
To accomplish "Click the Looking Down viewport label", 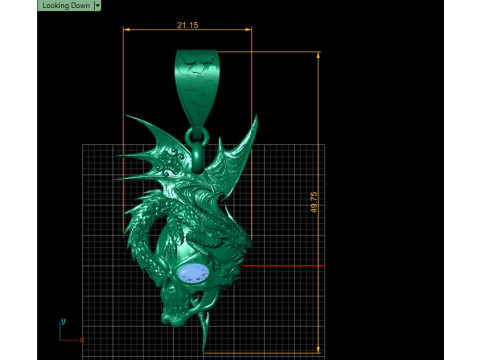I will tap(66, 5).
